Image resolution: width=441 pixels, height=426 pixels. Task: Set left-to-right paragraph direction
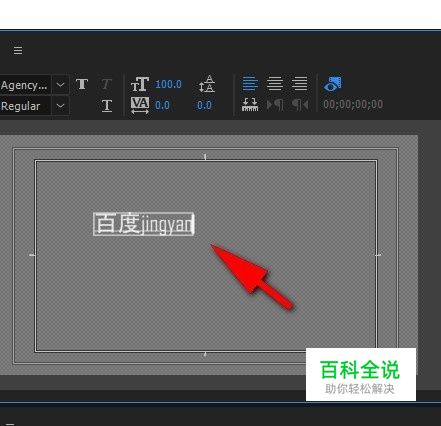[275, 105]
